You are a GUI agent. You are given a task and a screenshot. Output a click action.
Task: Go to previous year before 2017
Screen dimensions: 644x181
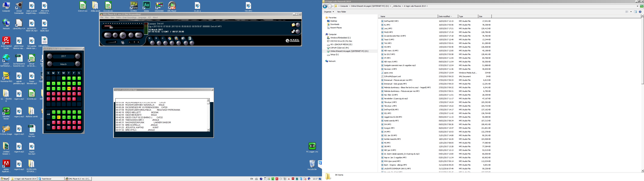click(x=49, y=56)
